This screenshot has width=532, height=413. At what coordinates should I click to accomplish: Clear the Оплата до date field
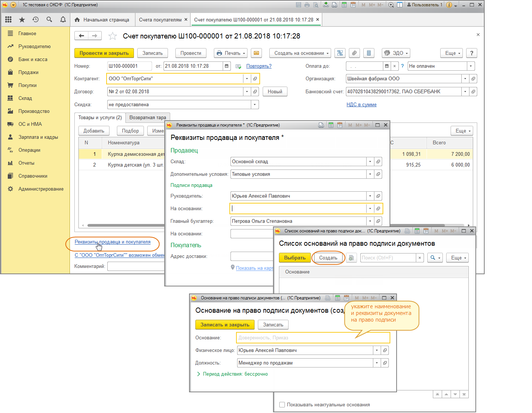(394, 66)
